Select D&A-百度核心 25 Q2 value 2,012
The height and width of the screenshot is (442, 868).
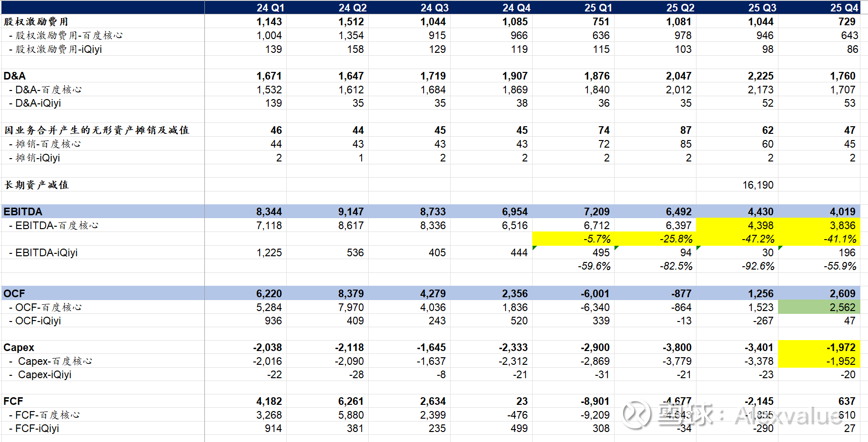click(678, 90)
